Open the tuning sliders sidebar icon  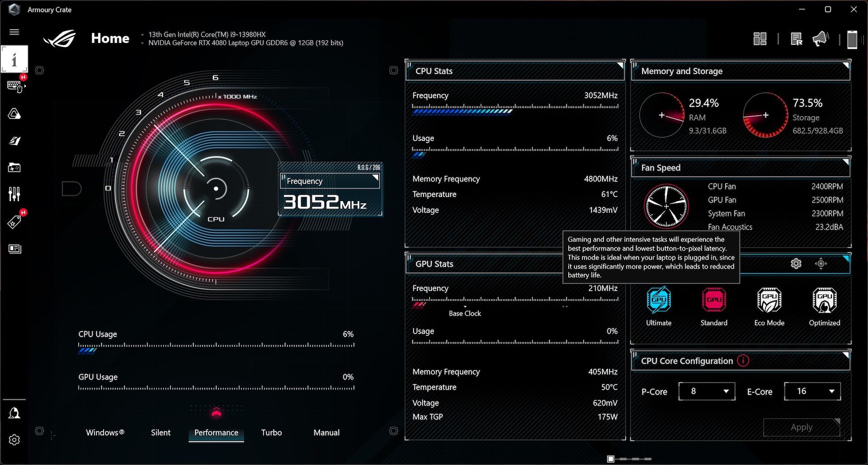point(14,194)
